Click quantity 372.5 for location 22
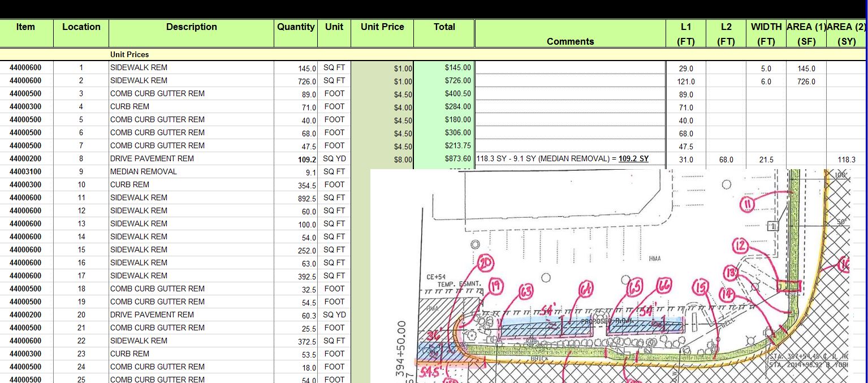The height and width of the screenshot is (383, 868). click(296, 342)
